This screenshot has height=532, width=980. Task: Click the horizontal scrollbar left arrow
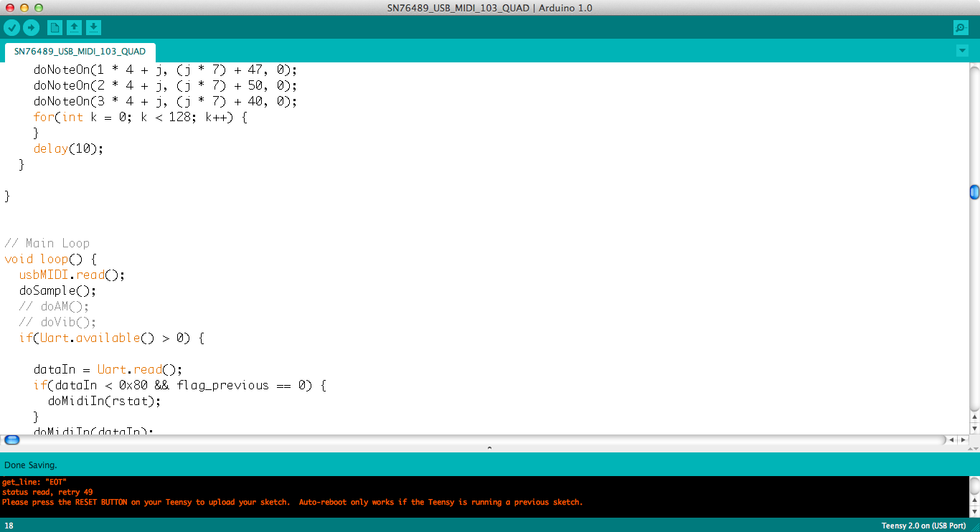pyautogui.click(x=951, y=440)
